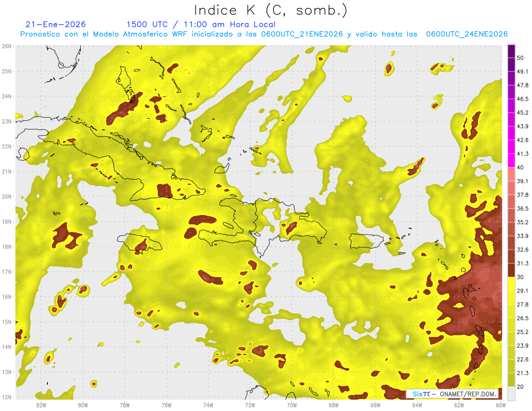Click the longitude label '60W'
This screenshot has height=411, width=532.
tap(501, 404)
